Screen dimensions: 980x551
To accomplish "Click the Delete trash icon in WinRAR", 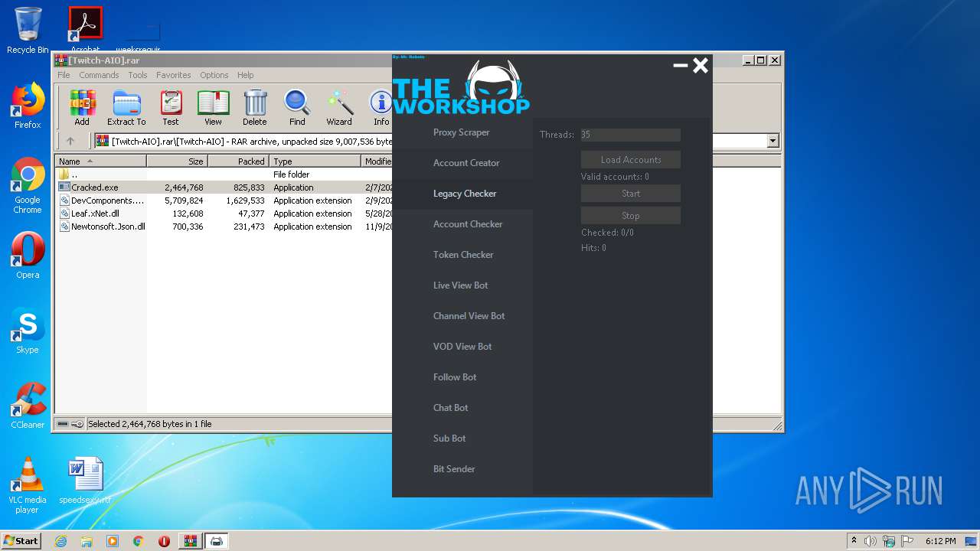I will 255,108.
